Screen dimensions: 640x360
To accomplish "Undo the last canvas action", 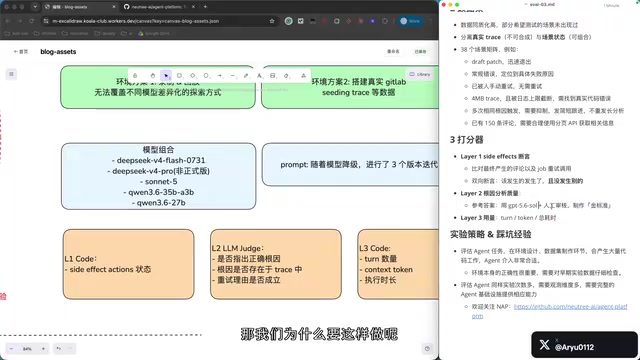I will pos(59,348).
